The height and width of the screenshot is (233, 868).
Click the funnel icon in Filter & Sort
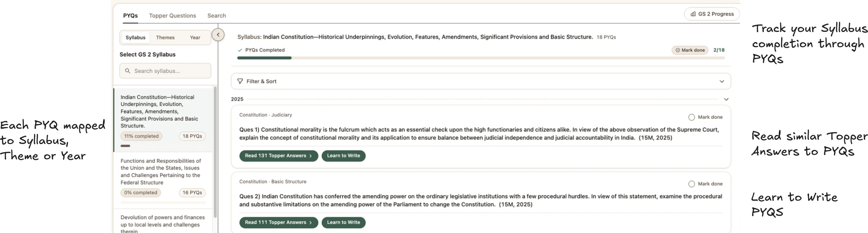pos(240,81)
